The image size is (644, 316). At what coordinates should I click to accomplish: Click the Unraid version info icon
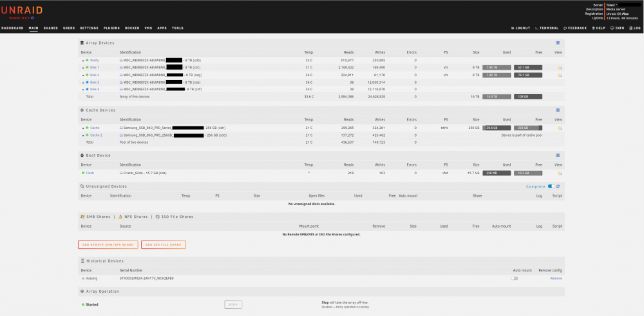click(32, 18)
